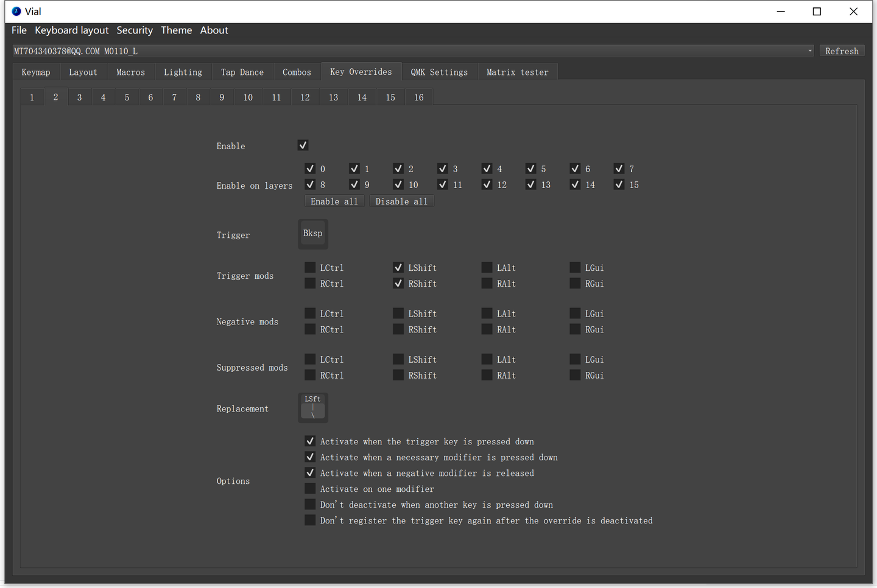This screenshot has width=877, height=588.
Task: Switch to the Matrix tester tab
Action: [x=517, y=72]
